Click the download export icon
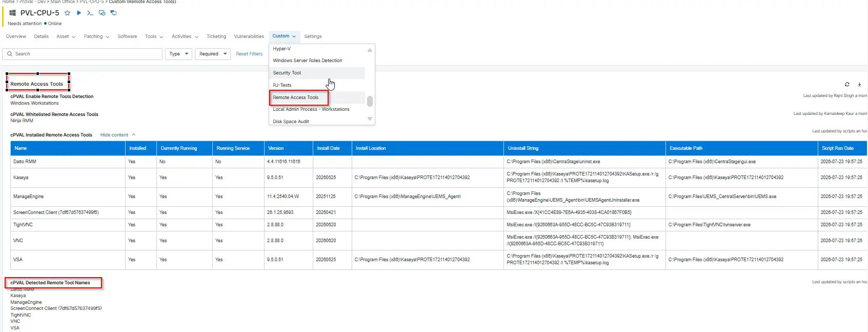 coord(859,84)
